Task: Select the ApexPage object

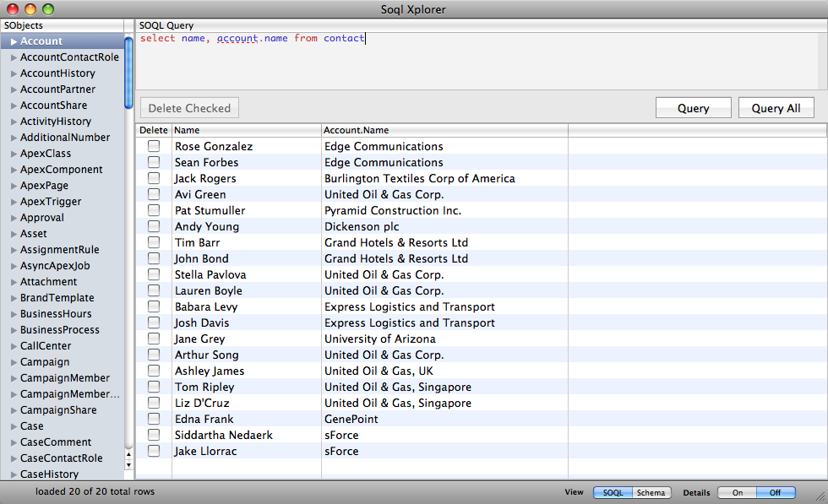Action: (44, 185)
